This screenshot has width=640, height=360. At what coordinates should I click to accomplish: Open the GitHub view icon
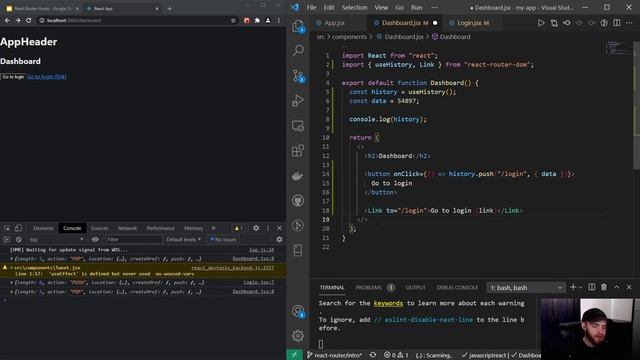pos(298,200)
